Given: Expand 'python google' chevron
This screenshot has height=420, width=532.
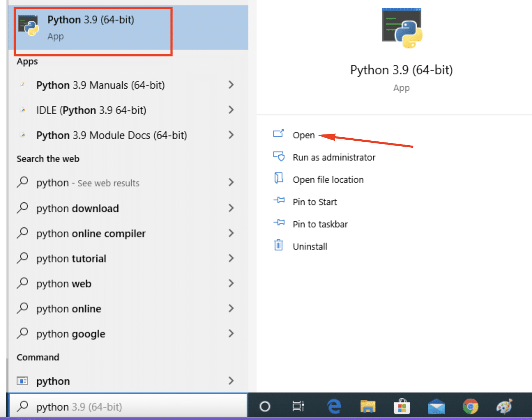Looking at the screenshot, I should pos(231,333).
